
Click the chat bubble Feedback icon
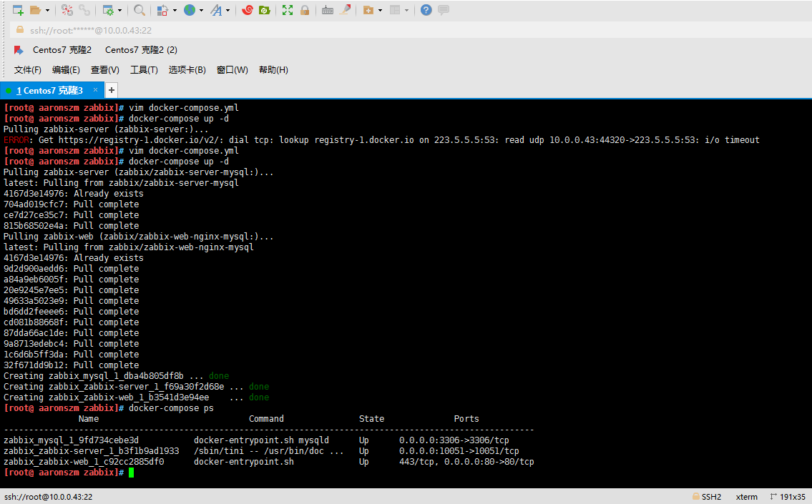[444, 10]
